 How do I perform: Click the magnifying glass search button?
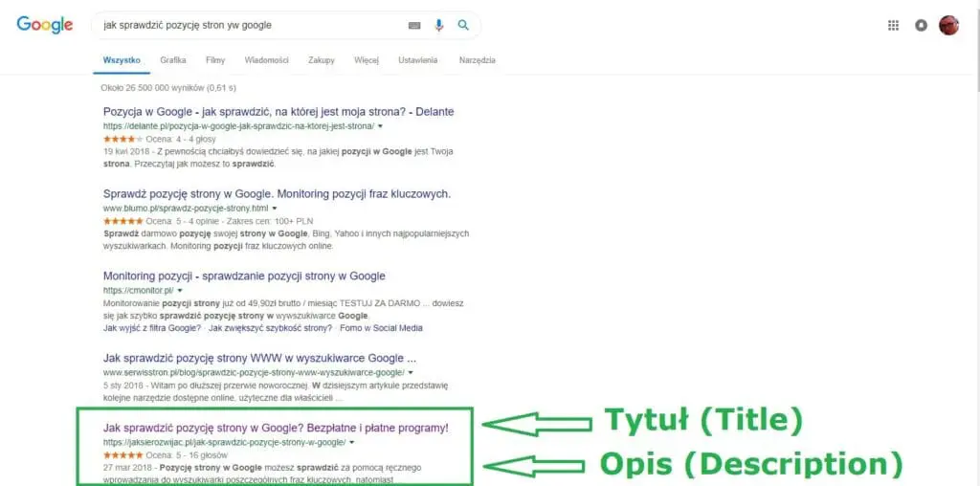[x=463, y=25]
